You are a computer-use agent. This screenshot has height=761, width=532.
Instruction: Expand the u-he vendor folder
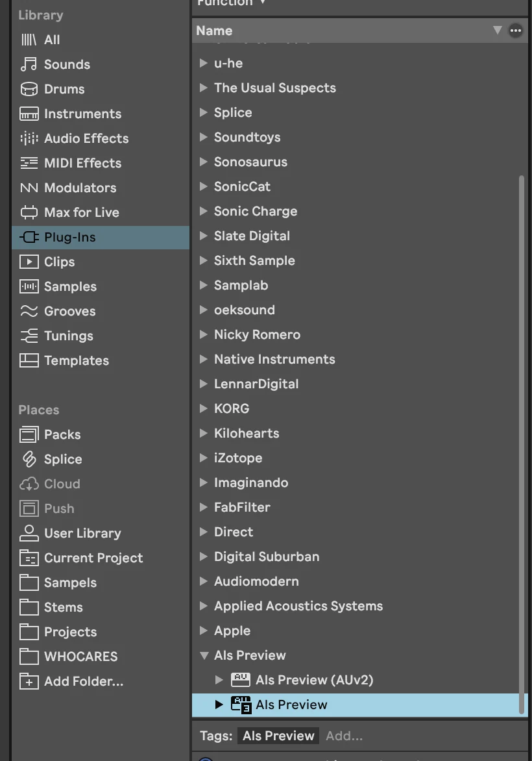point(204,62)
